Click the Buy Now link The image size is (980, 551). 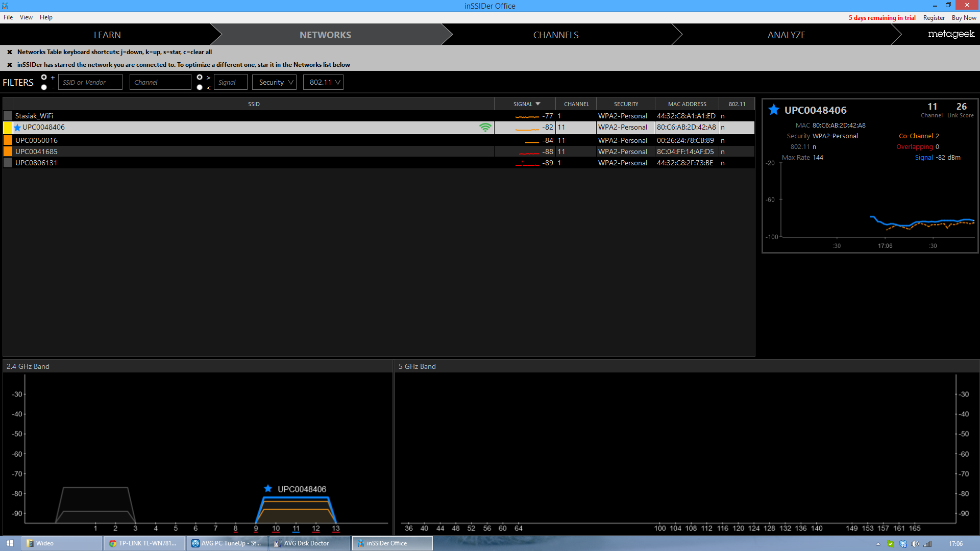[964, 18]
